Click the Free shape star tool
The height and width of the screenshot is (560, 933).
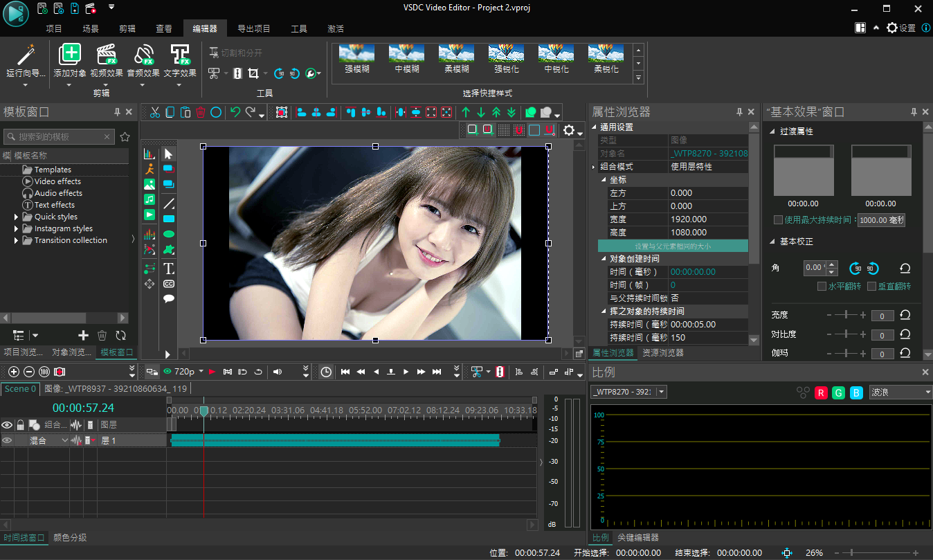(168, 249)
